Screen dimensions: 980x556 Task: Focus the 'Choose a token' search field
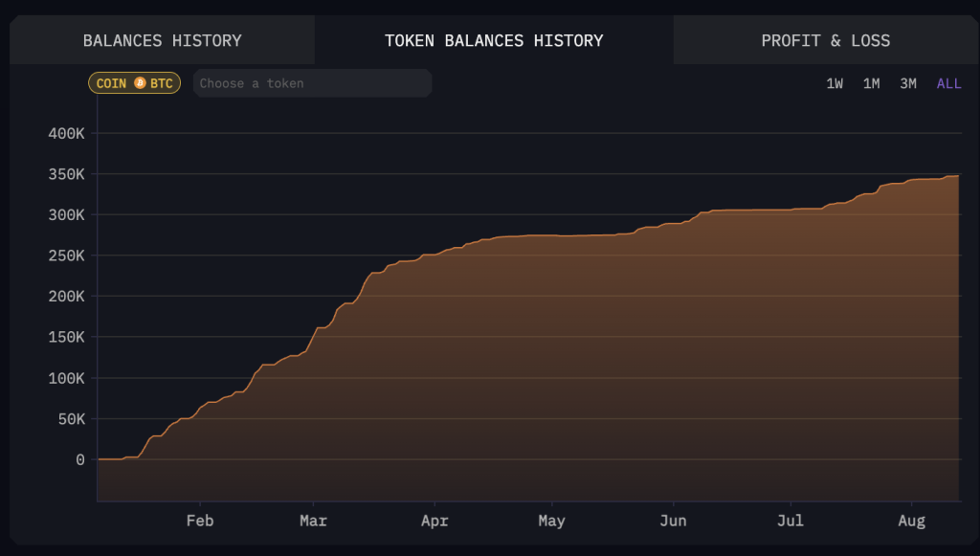coord(312,83)
